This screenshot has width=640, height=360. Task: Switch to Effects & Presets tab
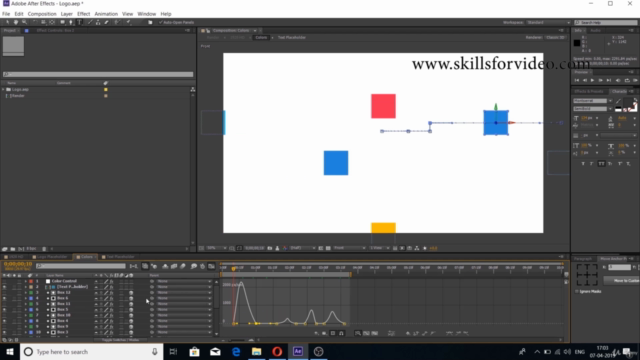pyautogui.click(x=588, y=91)
